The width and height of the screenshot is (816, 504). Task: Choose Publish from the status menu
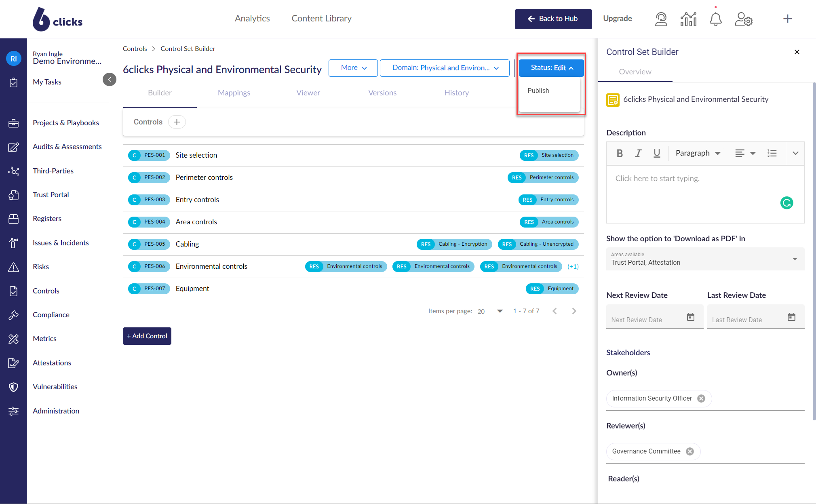538,91
